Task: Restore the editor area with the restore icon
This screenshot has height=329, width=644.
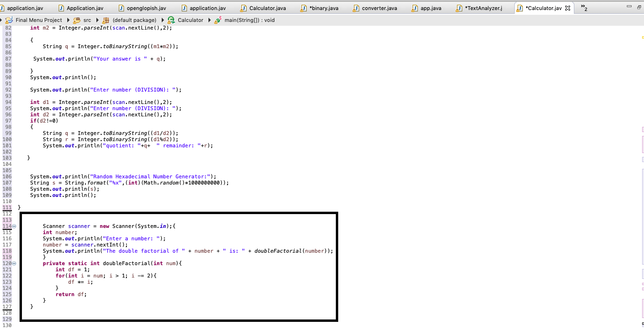Action: [x=639, y=7]
